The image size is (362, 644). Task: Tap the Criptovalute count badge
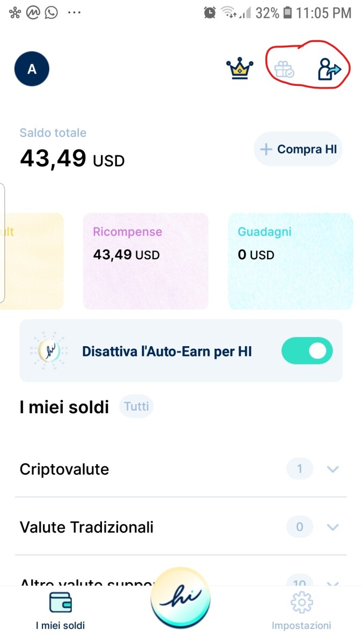299,470
